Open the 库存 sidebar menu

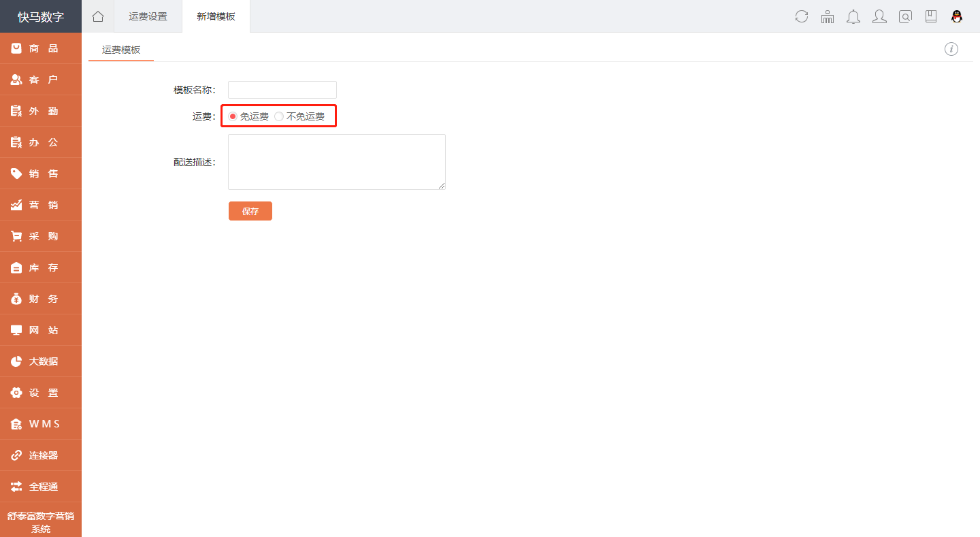[x=41, y=267]
